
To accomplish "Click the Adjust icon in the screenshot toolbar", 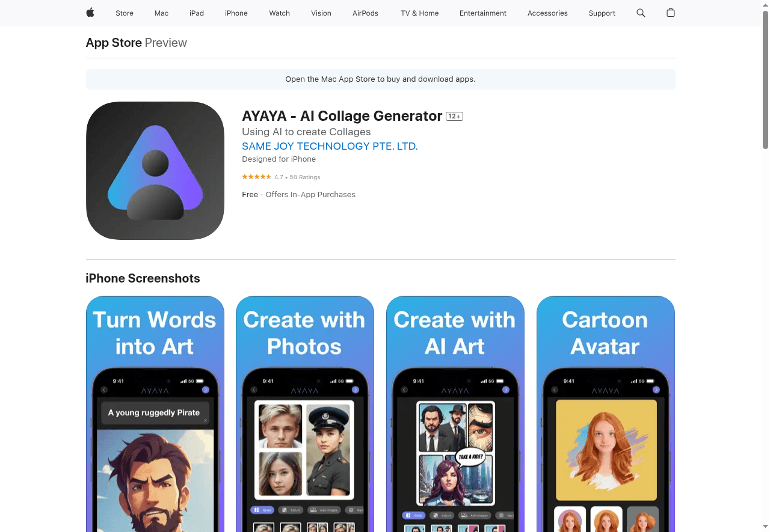I will (291, 510).
